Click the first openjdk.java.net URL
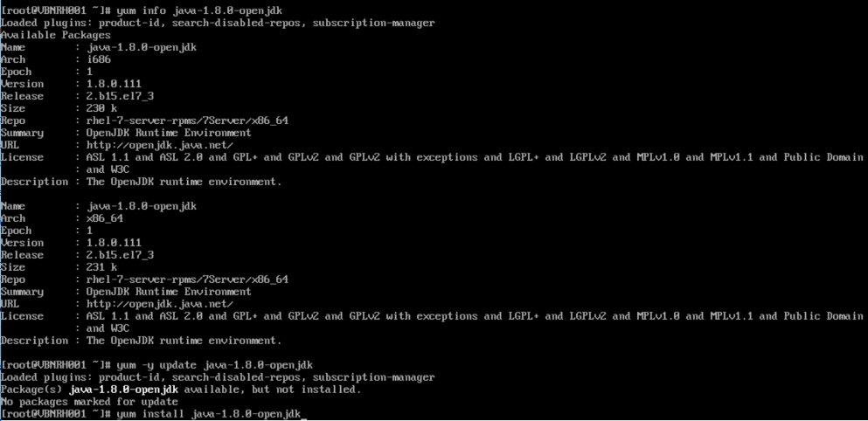This screenshot has width=868, height=421. (160, 146)
